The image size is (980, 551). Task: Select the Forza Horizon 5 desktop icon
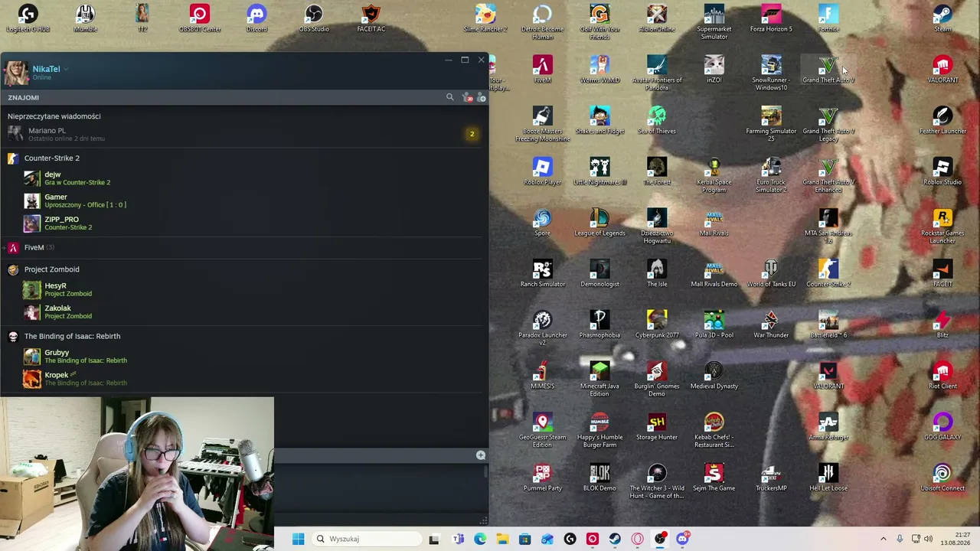[771, 18]
